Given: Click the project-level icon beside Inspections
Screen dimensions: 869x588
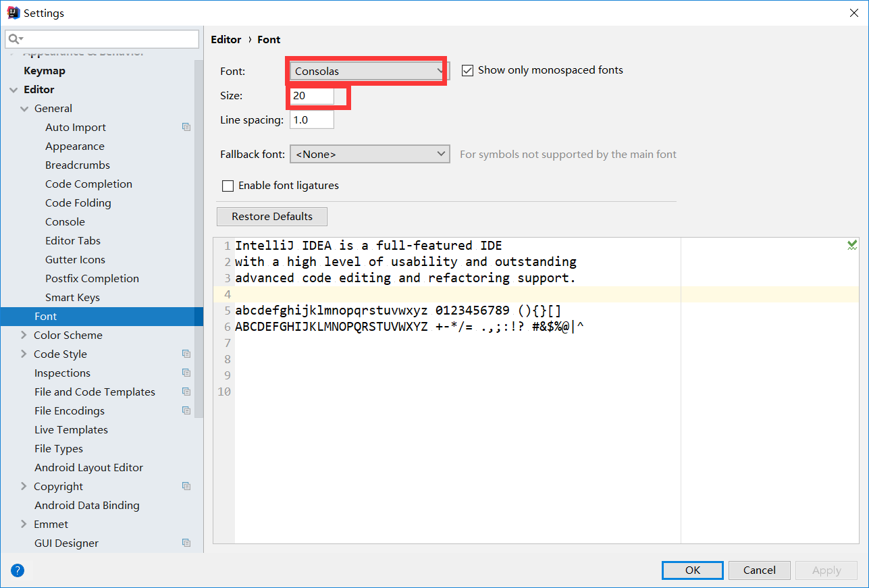Looking at the screenshot, I should pos(186,373).
